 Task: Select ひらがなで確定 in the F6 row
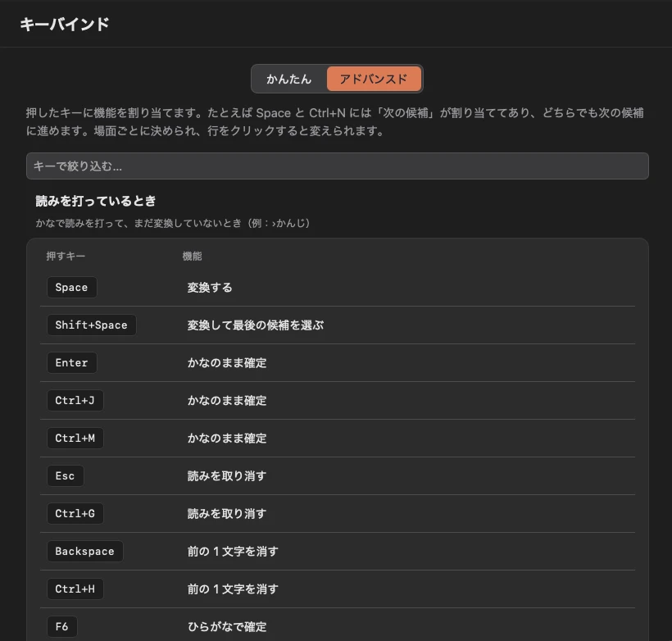(x=227, y=627)
